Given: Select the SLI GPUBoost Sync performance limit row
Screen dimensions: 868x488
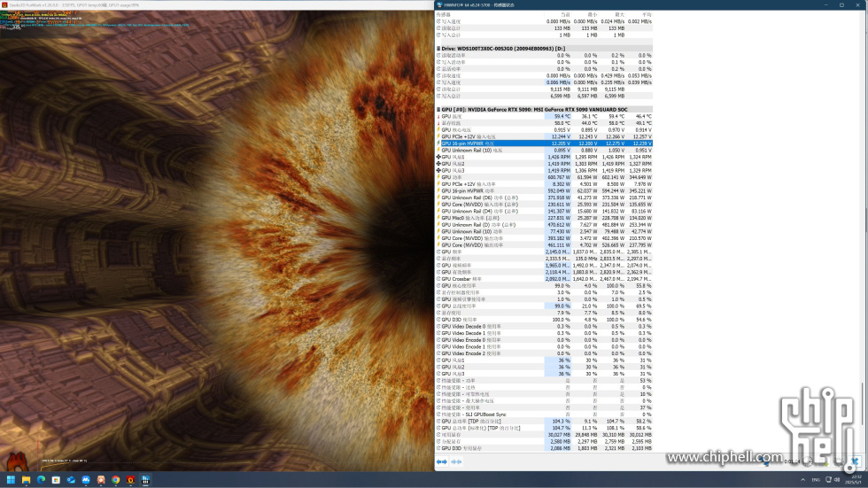Looking at the screenshot, I should click(544, 414).
